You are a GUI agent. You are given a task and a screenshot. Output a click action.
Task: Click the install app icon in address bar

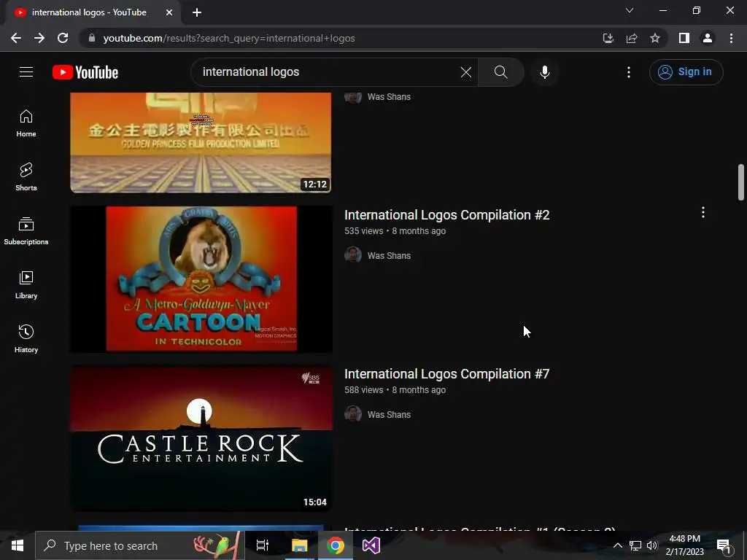tap(608, 38)
